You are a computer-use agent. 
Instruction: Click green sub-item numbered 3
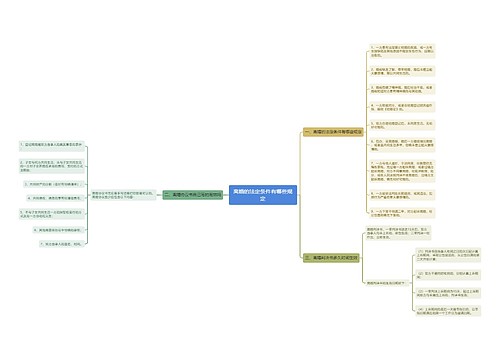pos(54,184)
